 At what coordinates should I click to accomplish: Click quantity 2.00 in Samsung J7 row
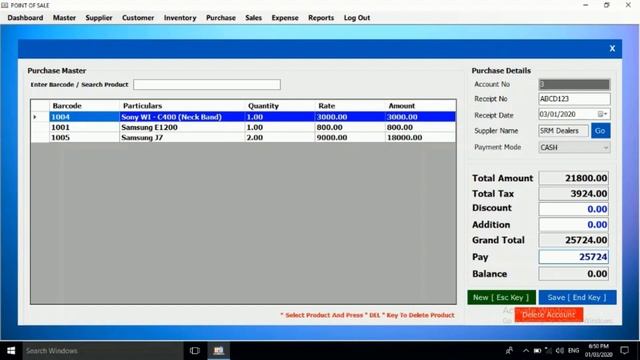click(x=280, y=138)
